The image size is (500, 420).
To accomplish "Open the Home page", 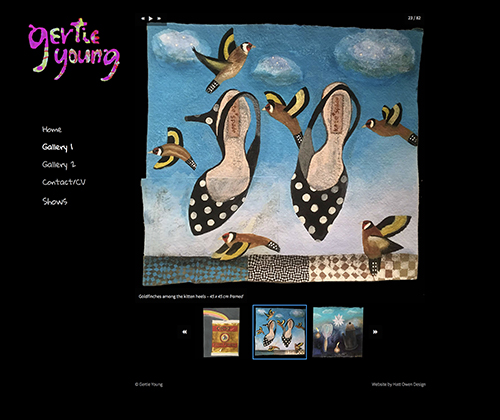I will 52,129.
